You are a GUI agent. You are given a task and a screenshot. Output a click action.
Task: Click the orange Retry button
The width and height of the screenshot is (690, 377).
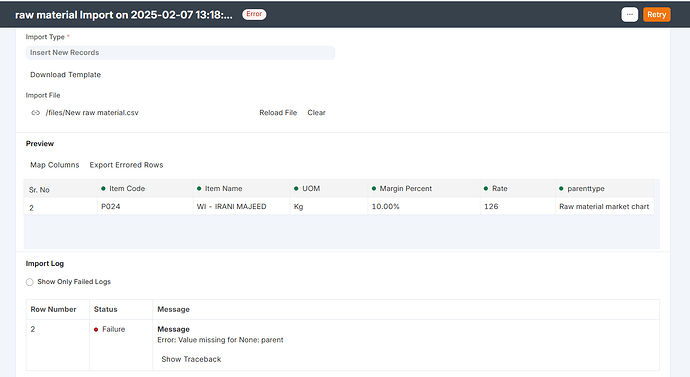click(657, 15)
